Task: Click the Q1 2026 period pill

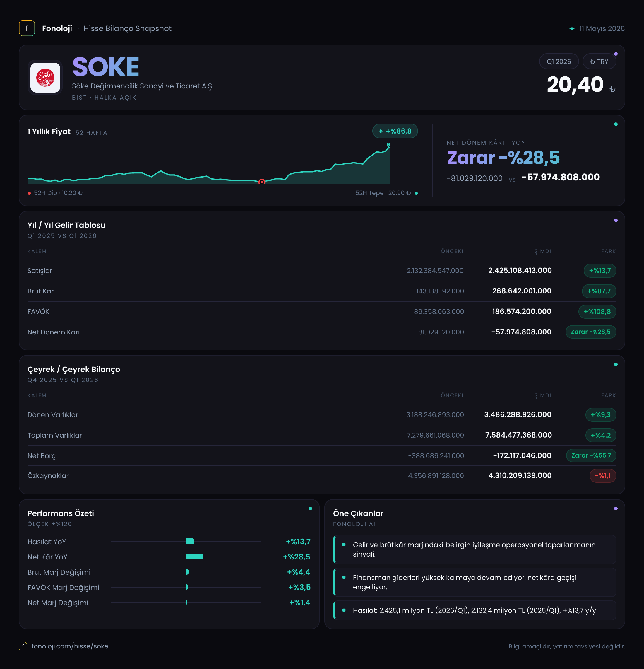Action: coord(559,62)
